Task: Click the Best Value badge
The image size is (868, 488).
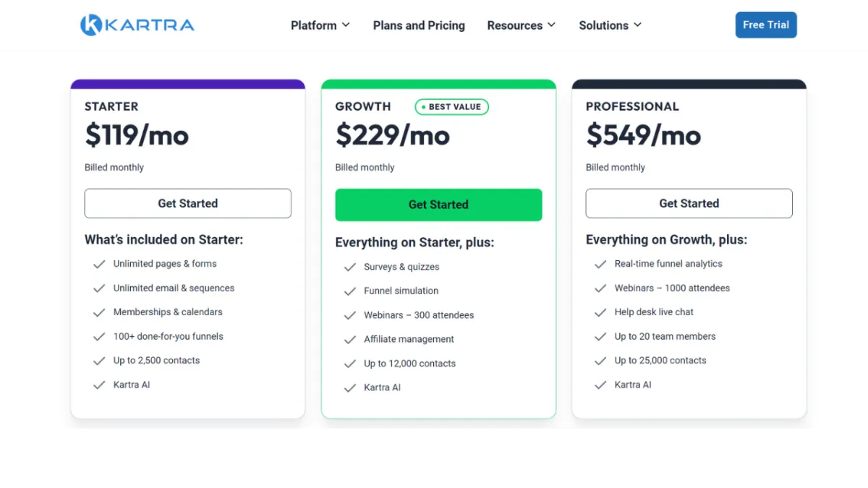Action: point(452,107)
